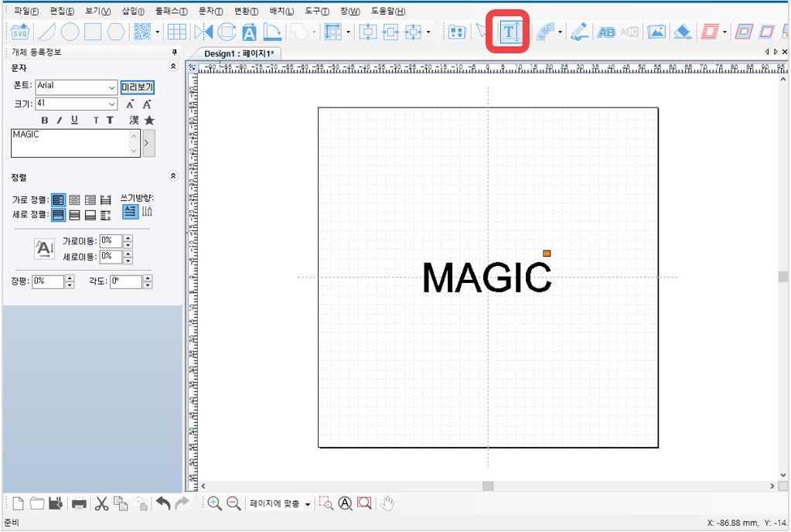Open the 문자 menu
This screenshot has height=532, width=791.
(211, 11)
